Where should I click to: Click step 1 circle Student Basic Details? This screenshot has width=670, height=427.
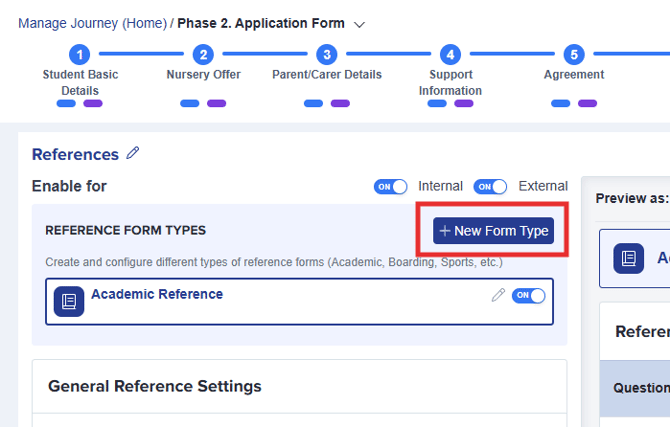coord(80,55)
